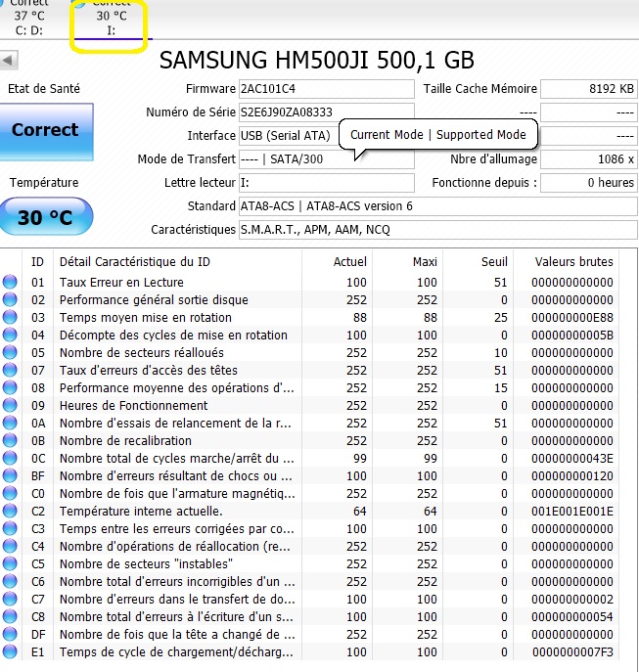Click the cache size field 8192 KB

[589, 89]
